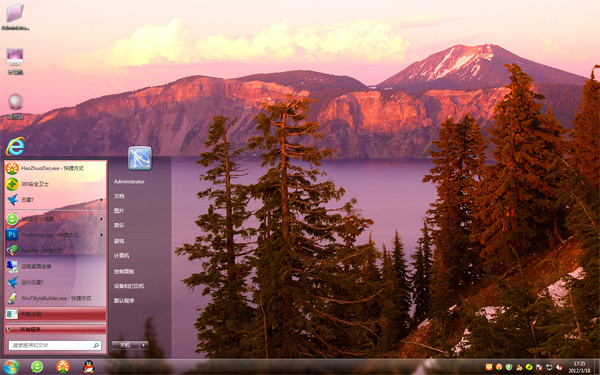
Task: Open the orange HaoZhuoDao taskbar icon
Action: tap(63, 367)
